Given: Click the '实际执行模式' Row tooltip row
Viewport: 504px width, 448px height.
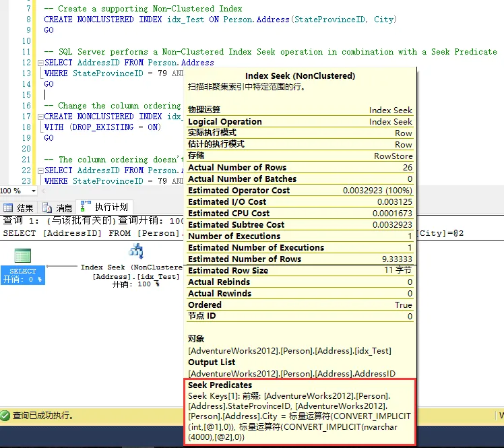Looking at the screenshot, I should [x=300, y=133].
